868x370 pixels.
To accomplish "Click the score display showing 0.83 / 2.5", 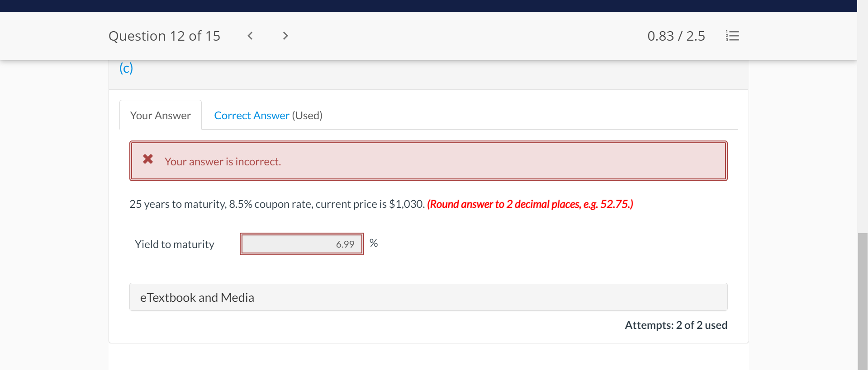I will 676,36.
